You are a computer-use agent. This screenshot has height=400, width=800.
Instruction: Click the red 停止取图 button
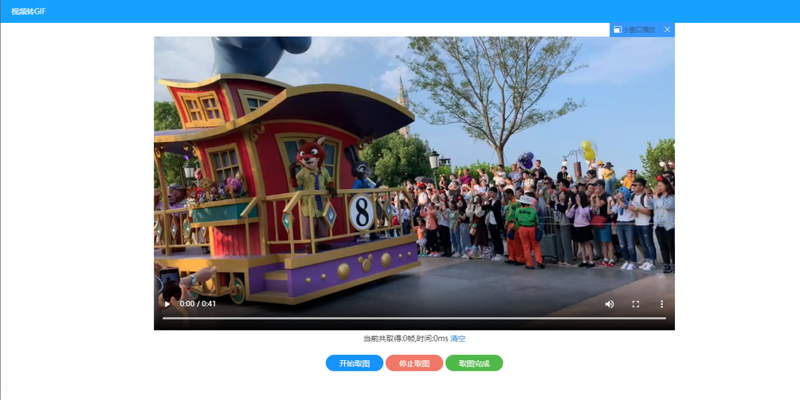pos(414,363)
